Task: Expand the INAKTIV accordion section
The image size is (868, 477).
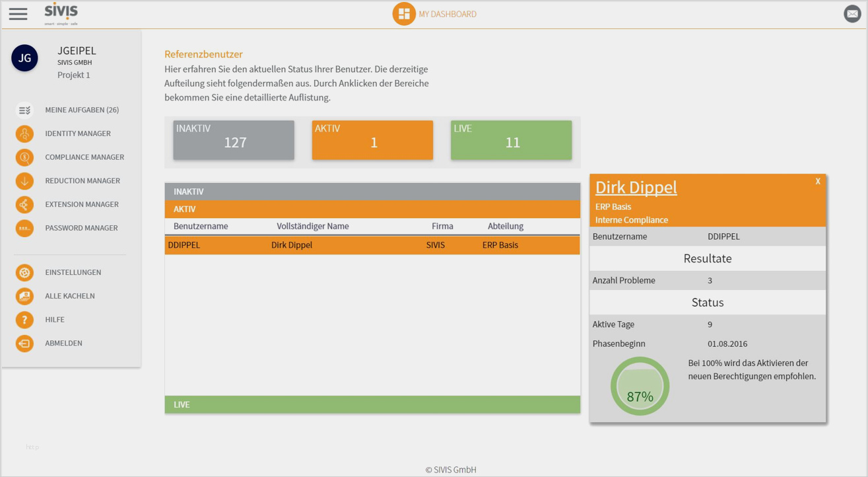Action: coord(372,192)
